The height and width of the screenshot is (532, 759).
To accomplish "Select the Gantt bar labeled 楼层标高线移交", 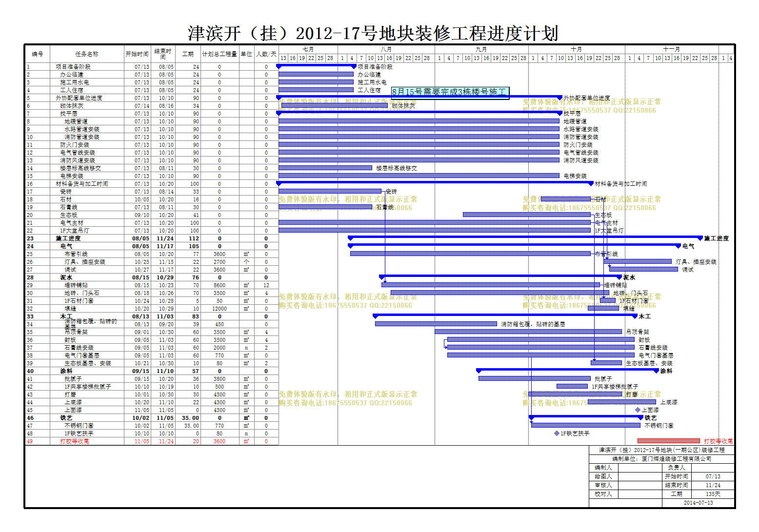I will (325, 168).
